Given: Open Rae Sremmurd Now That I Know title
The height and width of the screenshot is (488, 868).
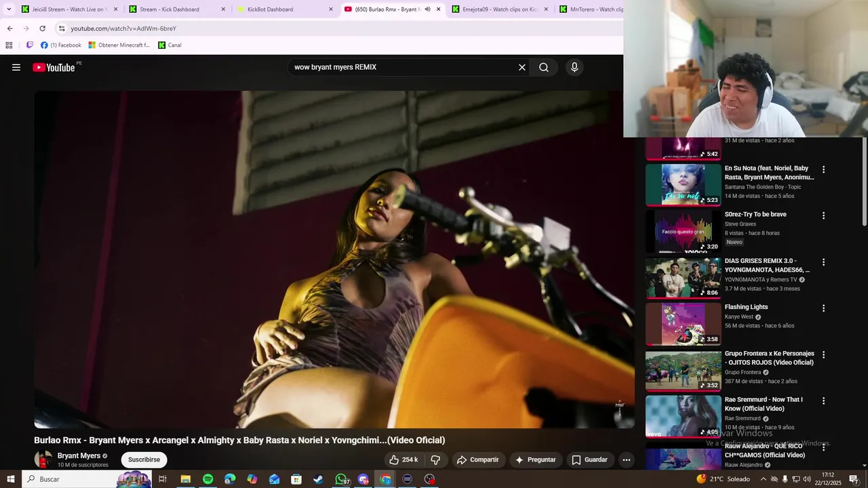Looking at the screenshot, I should (x=764, y=404).
